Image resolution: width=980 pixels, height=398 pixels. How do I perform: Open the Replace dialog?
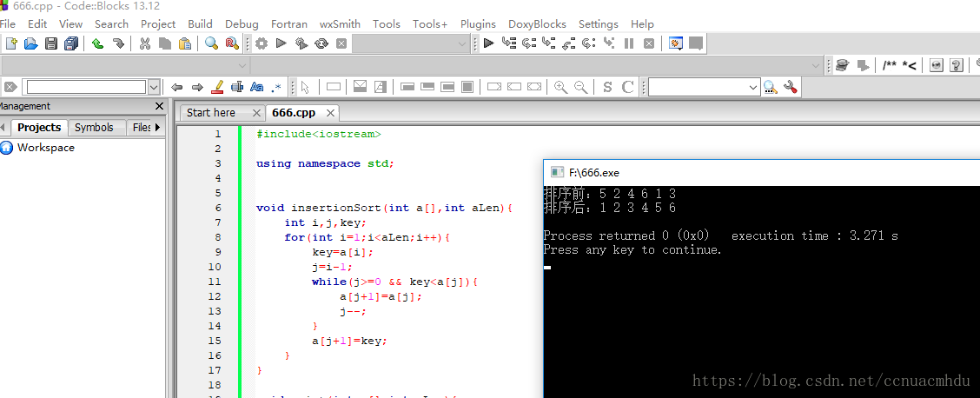coord(231,43)
